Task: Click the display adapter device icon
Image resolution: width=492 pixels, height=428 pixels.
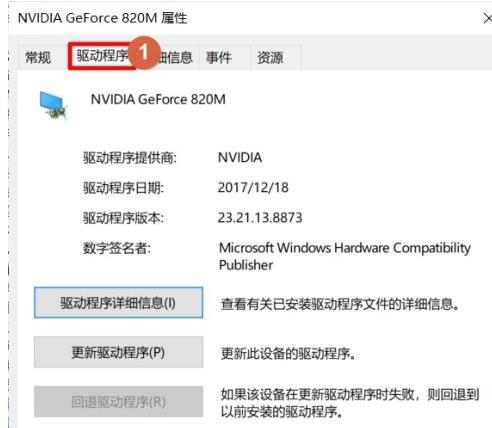Action: 53,105
